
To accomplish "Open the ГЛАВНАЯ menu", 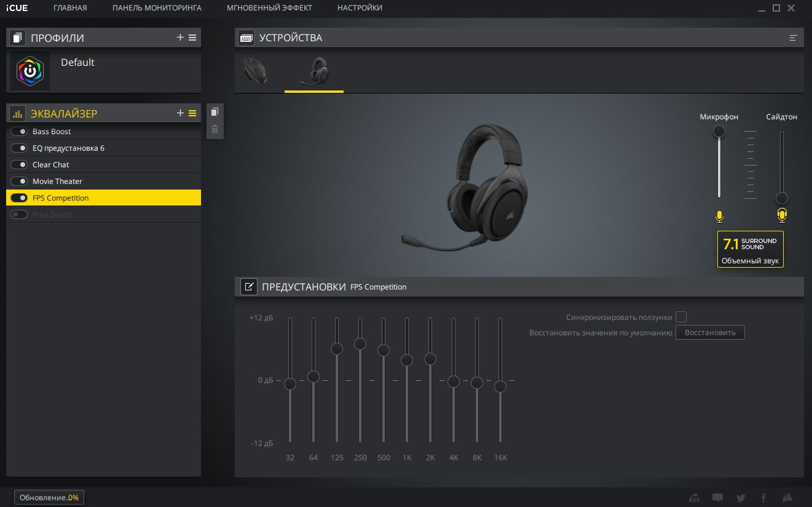I will click(x=70, y=8).
